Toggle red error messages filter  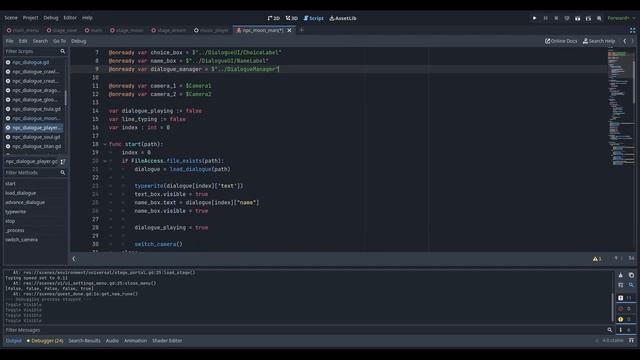click(626, 309)
